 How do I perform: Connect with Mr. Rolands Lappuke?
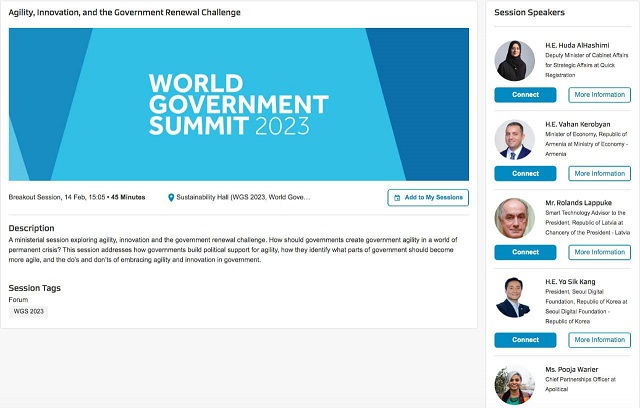coord(525,252)
